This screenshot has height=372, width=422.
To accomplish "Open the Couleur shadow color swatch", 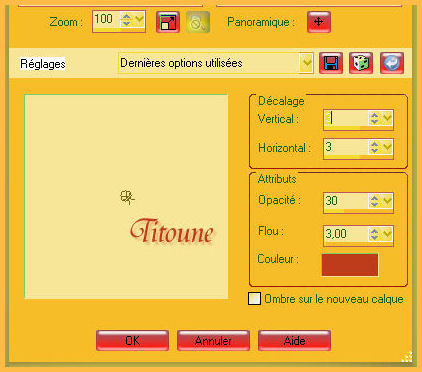I will click(x=350, y=265).
